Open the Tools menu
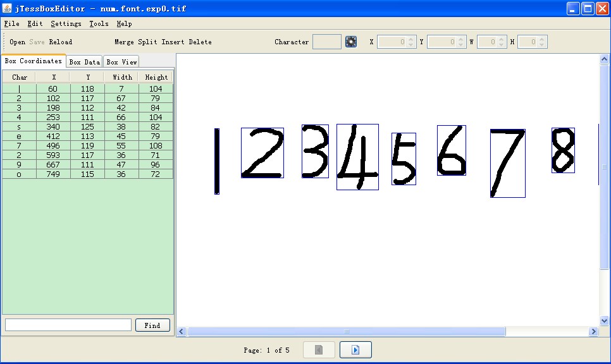The height and width of the screenshot is (364, 611). (x=99, y=23)
